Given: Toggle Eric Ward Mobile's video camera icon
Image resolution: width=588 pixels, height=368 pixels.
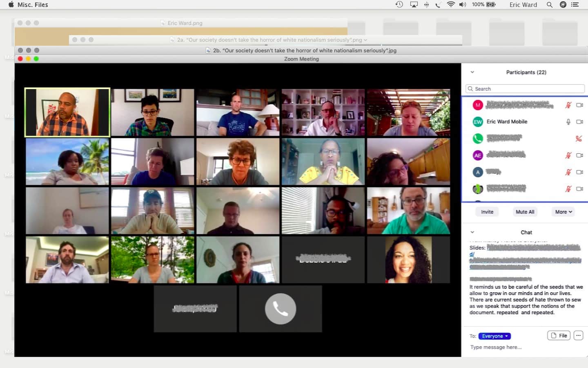Looking at the screenshot, I should 579,122.
